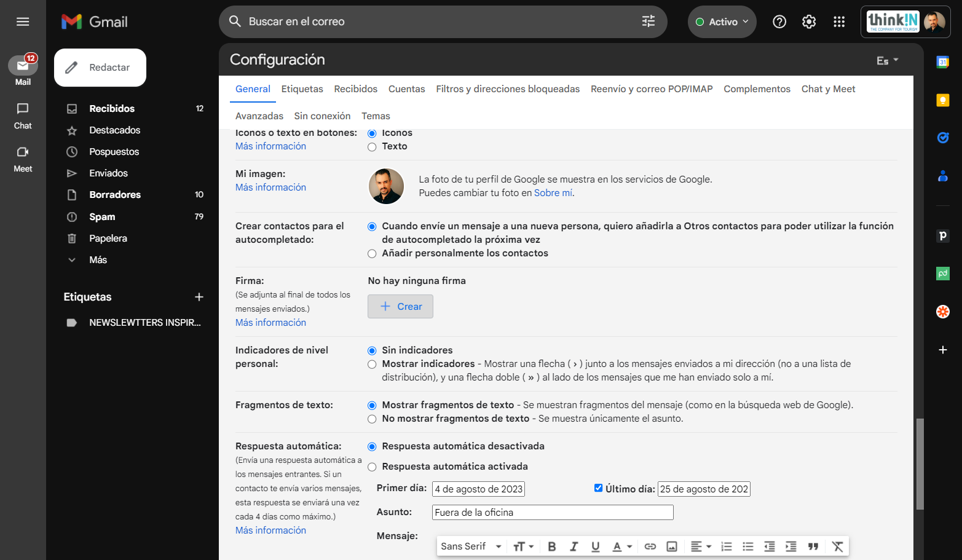Image resolution: width=962 pixels, height=560 pixels.
Task: Toggle bold in the message toolbar
Action: 552,546
